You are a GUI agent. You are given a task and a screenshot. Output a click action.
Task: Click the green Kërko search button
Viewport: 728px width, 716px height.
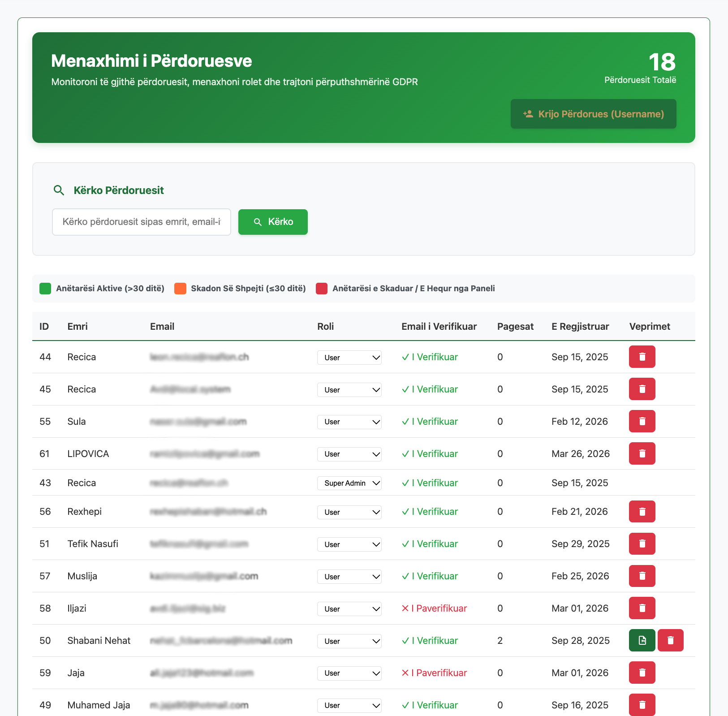pos(273,222)
